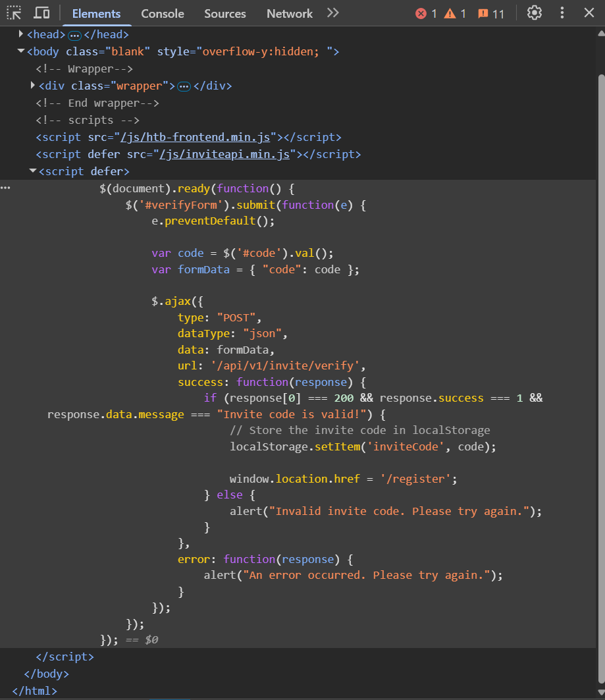Collapse the body element

pyautogui.click(x=20, y=51)
